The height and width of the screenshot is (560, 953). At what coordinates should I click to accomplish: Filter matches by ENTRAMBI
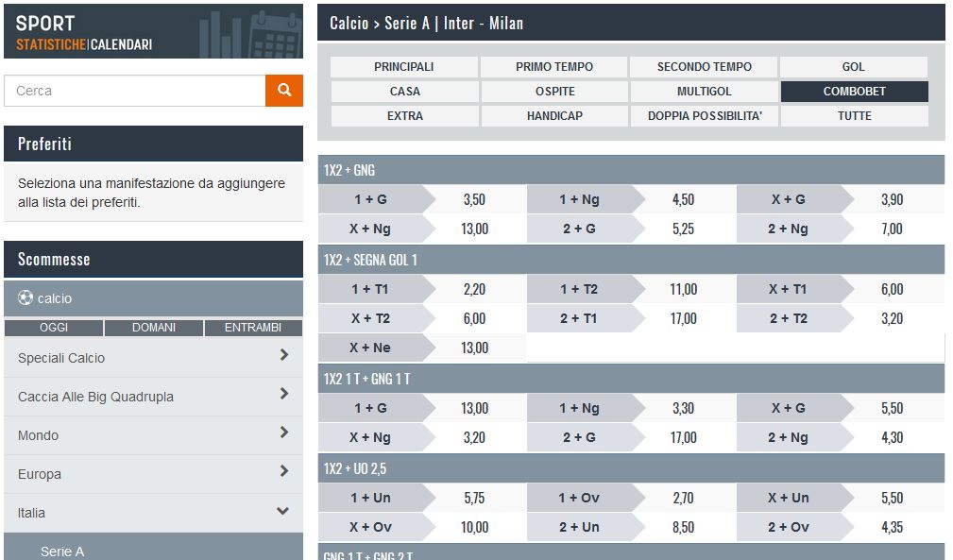click(253, 328)
